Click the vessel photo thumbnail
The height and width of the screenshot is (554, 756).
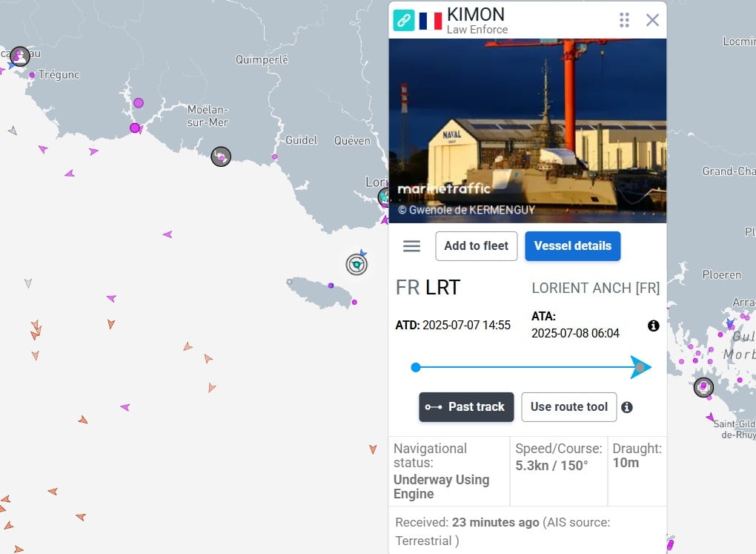pyautogui.click(x=528, y=131)
